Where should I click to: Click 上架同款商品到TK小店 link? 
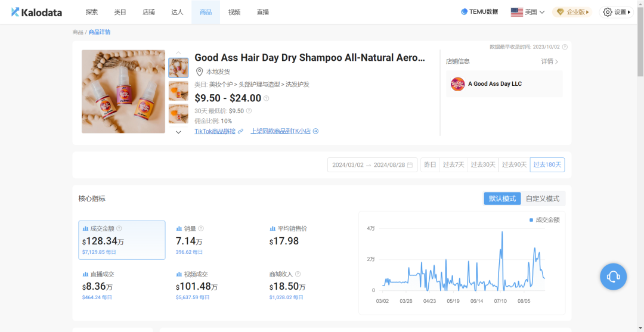(x=284, y=131)
